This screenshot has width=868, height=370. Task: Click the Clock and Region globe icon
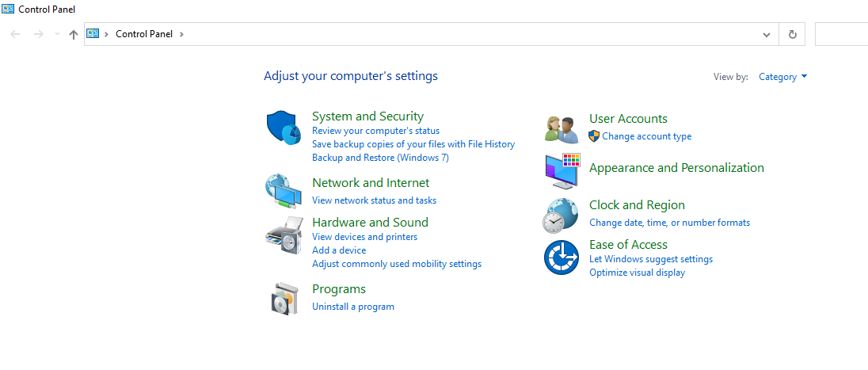tap(561, 216)
